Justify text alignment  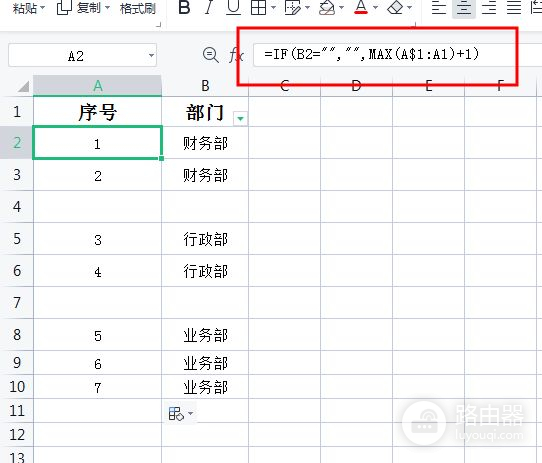tap(514, 7)
